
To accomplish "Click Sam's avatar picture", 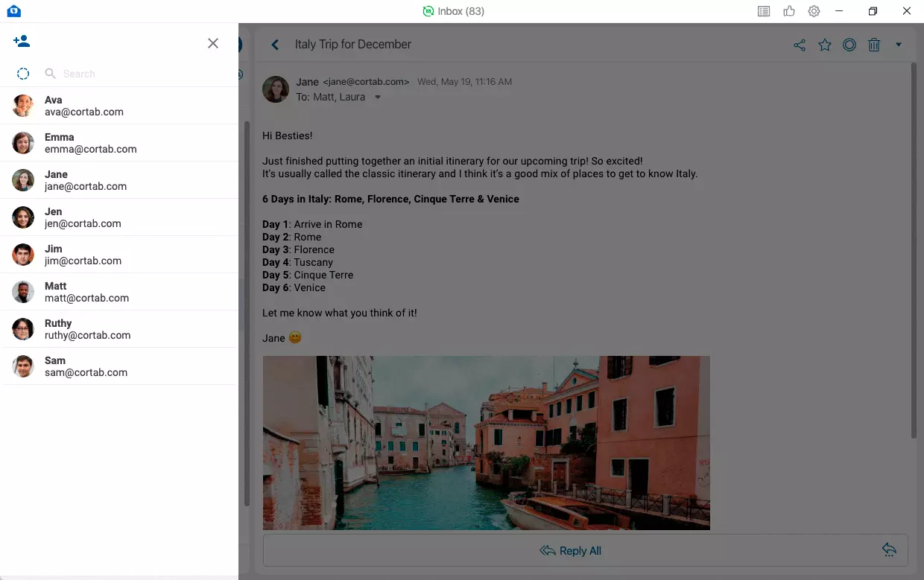I will coord(23,366).
